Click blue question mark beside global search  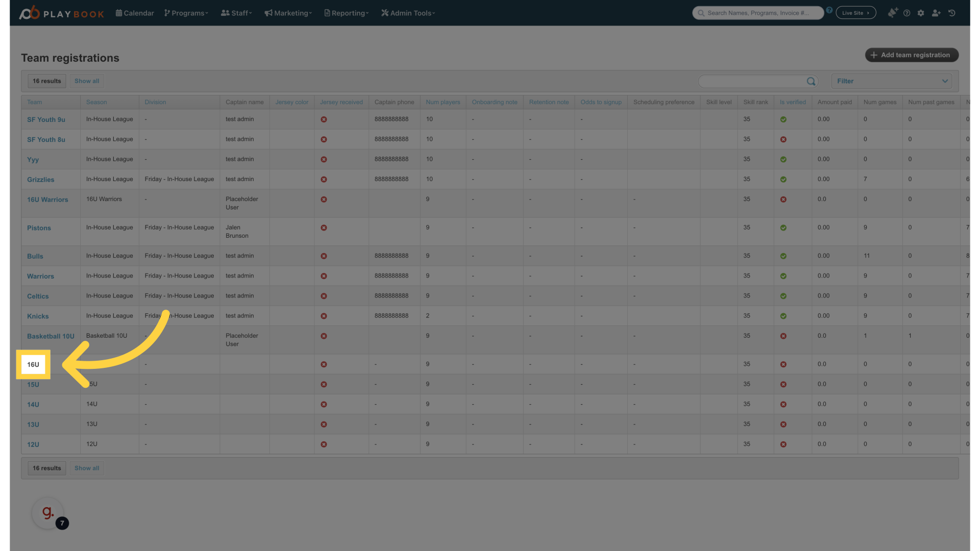point(829,10)
